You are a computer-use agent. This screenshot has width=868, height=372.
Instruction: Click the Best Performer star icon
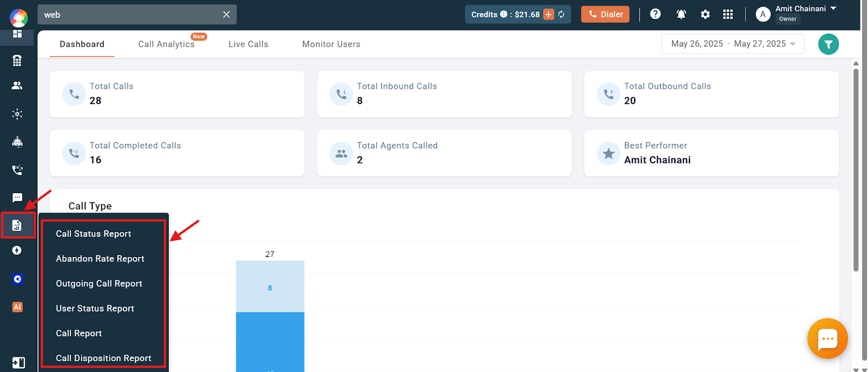click(x=609, y=153)
